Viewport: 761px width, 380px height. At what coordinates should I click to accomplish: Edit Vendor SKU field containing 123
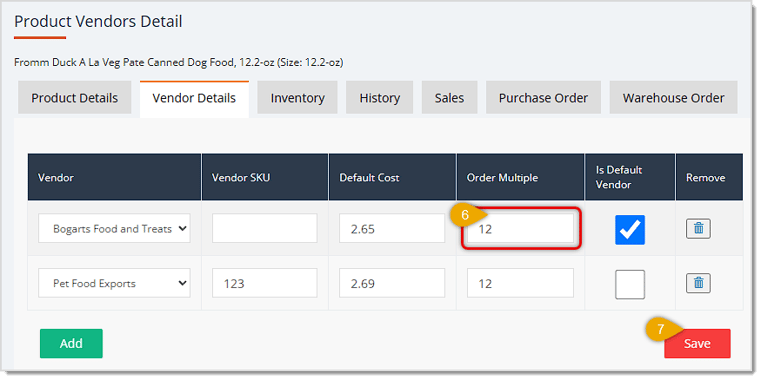coord(265,283)
